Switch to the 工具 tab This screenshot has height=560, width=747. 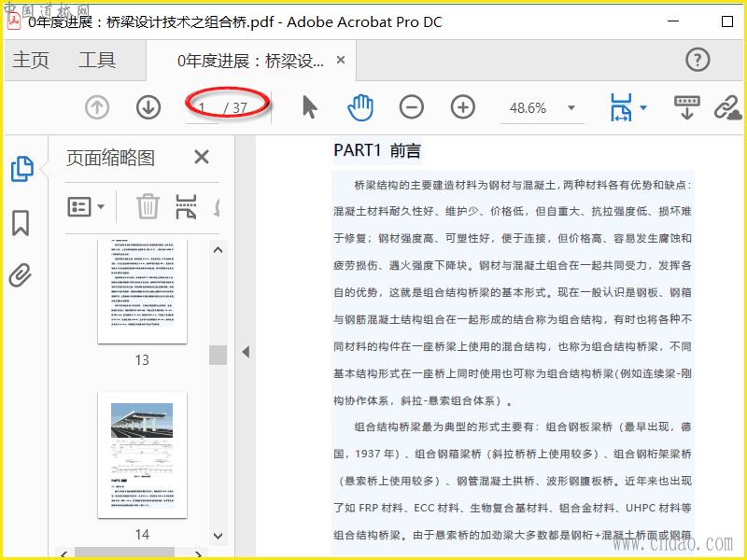pos(97,61)
